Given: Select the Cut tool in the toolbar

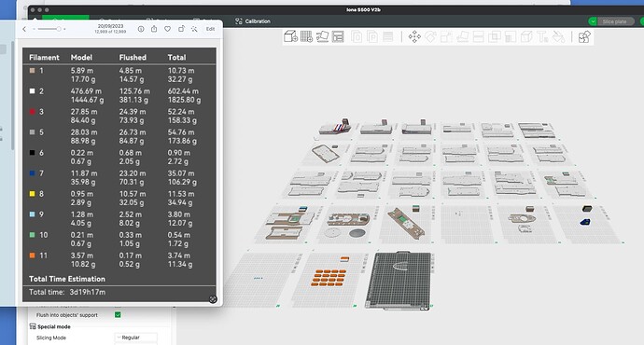Looking at the screenshot, I should (479, 37).
